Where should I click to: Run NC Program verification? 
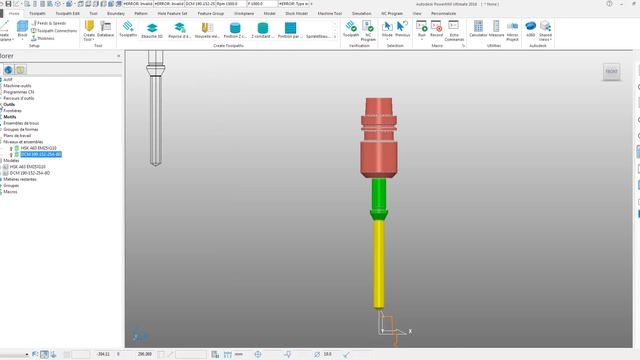[x=368, y=31]
